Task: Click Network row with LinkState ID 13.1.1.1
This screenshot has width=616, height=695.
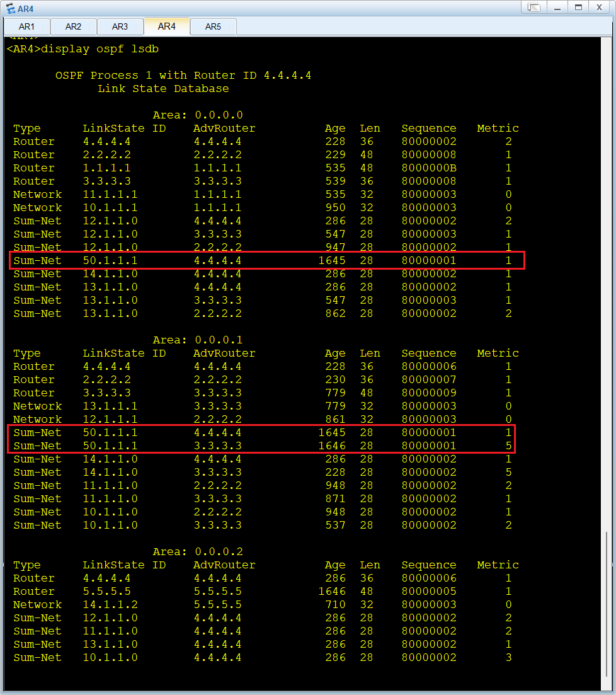Action: point(263,406)
